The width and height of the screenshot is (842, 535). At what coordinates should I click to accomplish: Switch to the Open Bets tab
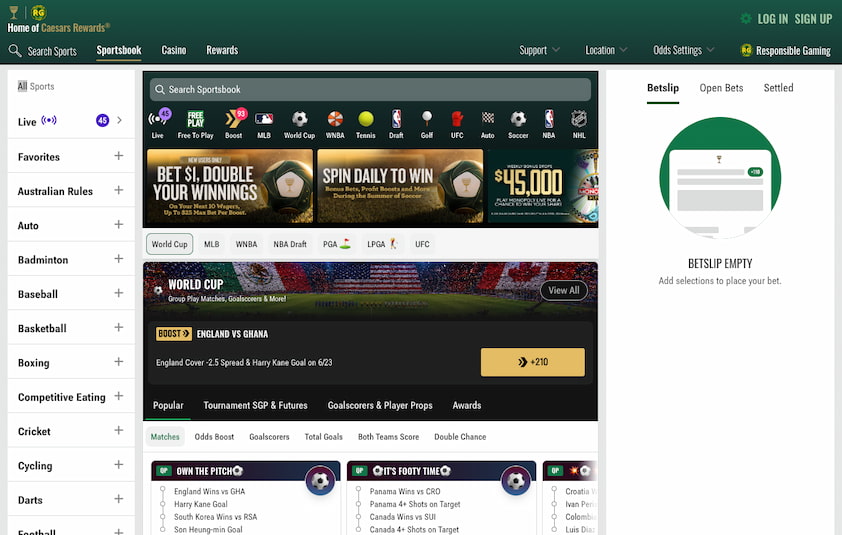pyautogui.click(x=721, y=88)
